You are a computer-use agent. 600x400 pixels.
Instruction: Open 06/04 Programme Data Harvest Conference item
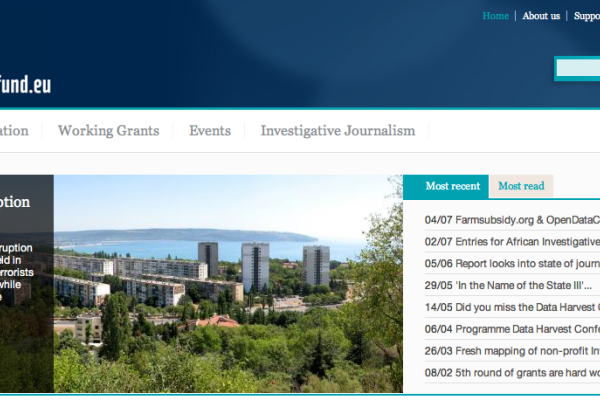pyautogui.click(x=512, y=330)
